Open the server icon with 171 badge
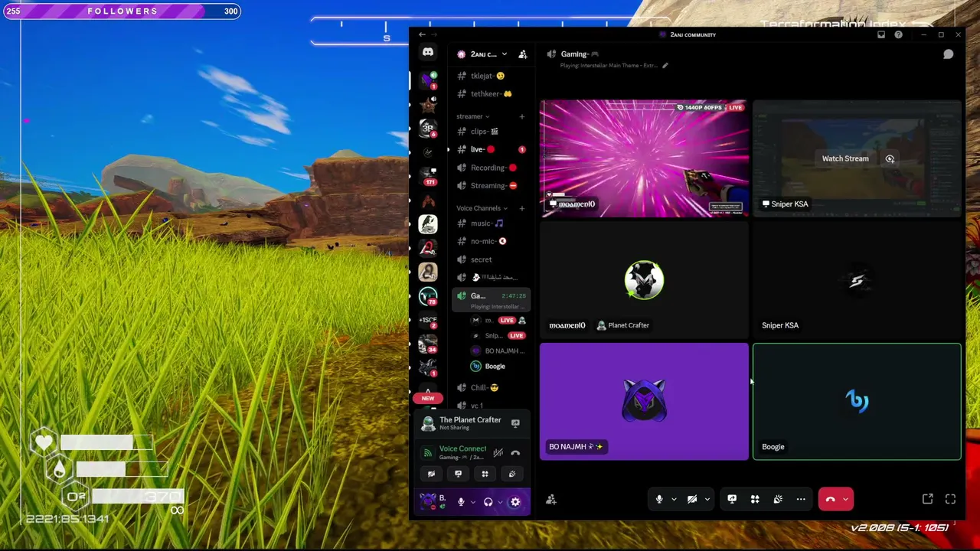The width and height of the screenshot is (980, 551). (428, 175)
